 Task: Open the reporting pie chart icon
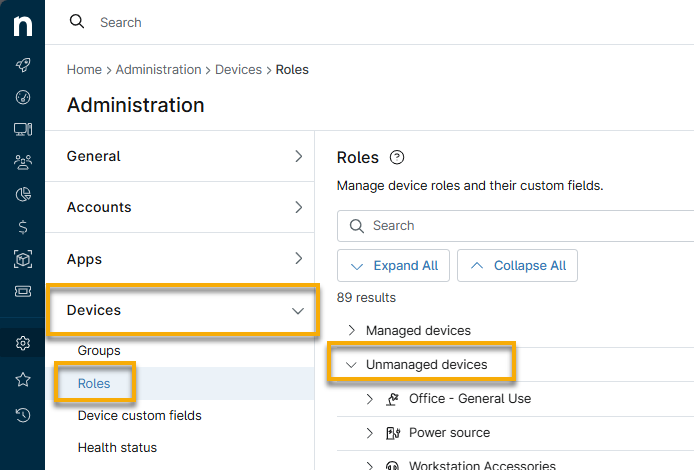pyautogui.click(x=23, y=194)
